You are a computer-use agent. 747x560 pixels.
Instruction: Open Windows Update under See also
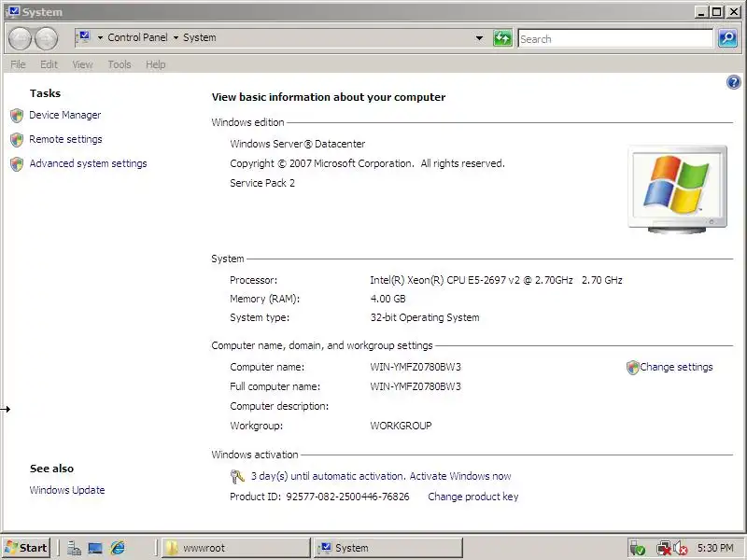coord(67,490)
